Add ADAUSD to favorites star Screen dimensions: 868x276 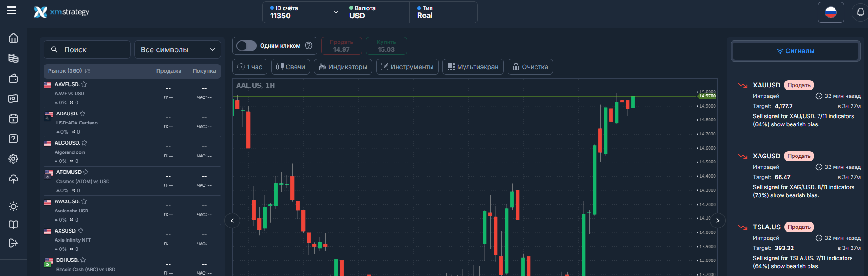click(x=82, y=114)
